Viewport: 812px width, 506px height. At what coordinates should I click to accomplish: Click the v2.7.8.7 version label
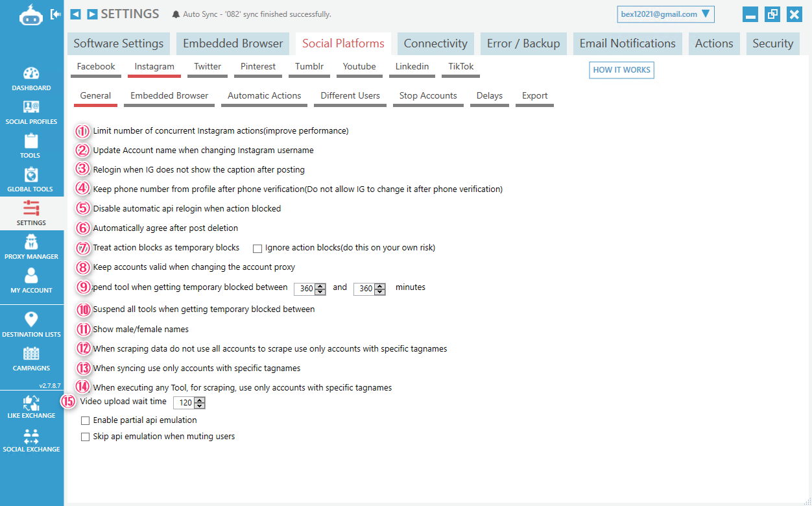click(49, 385)
